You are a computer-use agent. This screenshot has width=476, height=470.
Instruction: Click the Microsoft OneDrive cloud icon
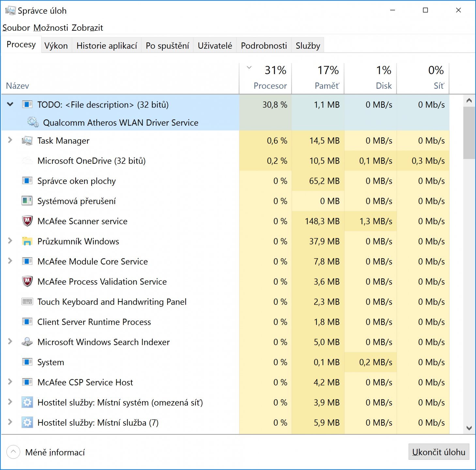(x=28, y=161)
